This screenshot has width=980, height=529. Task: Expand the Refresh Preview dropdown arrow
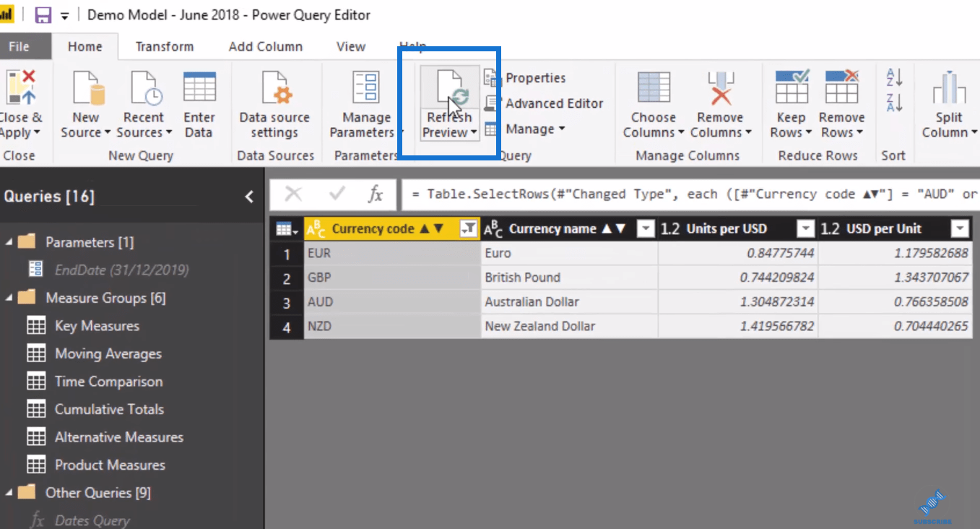474,133
